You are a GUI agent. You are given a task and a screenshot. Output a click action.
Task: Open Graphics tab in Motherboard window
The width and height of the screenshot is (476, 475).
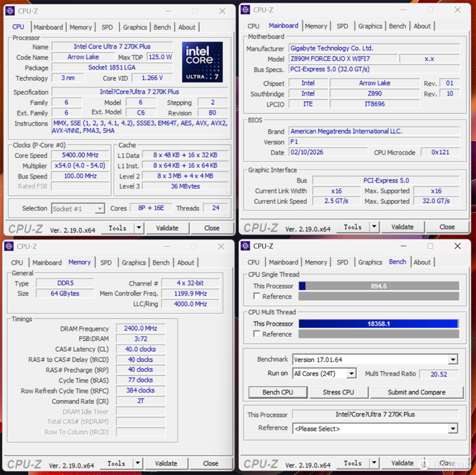[370, 26]
